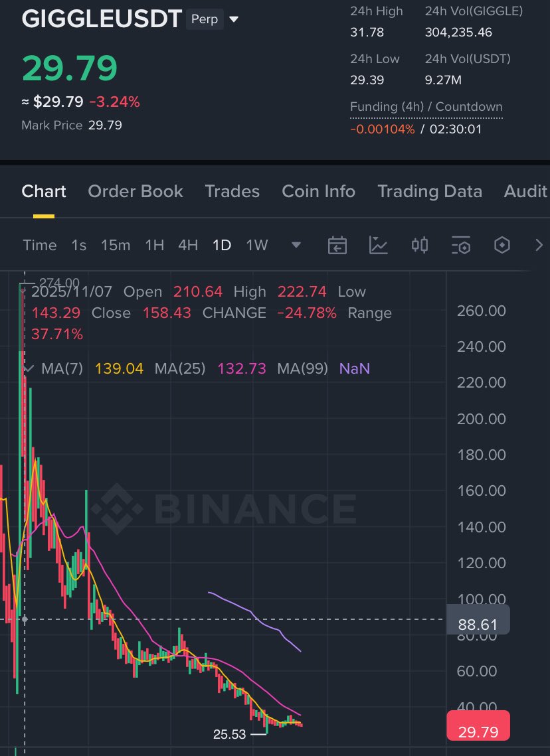The height and width of the screenshot is (756, 550).
Task: Tap the 60.00 price axis label
Action: pos(477,671)
